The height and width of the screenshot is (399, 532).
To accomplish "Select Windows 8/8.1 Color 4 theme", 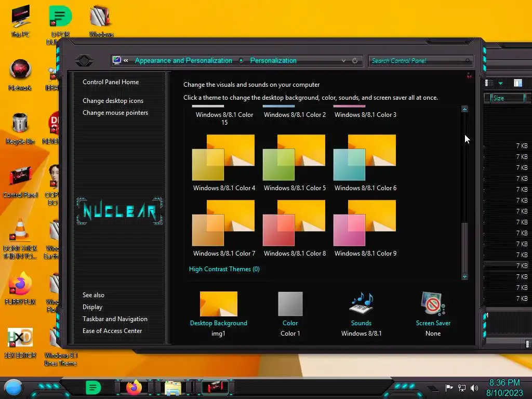I will pyautogui.click(x=224, y=163).
